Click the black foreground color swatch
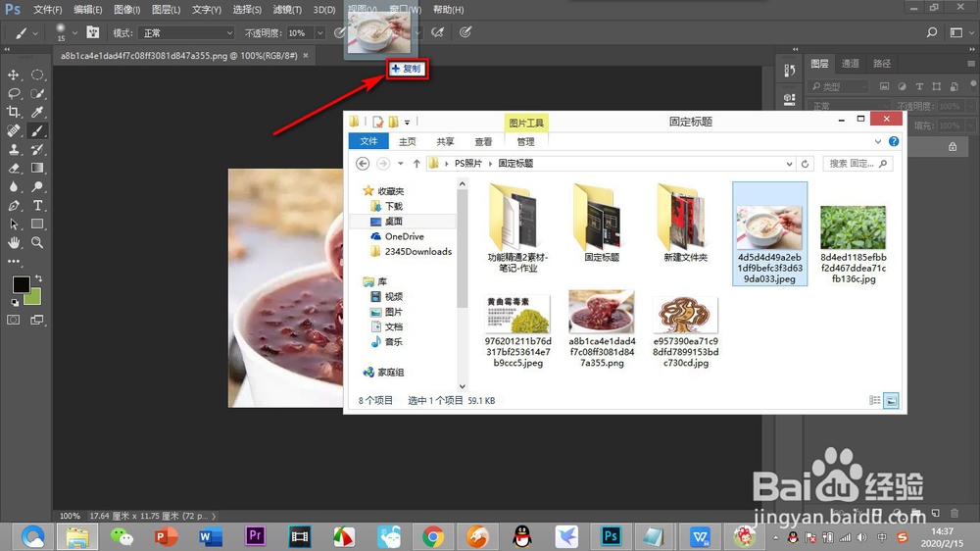Image resolution: width=980 pixels, height=551 pixels. [x=21, y=284]
